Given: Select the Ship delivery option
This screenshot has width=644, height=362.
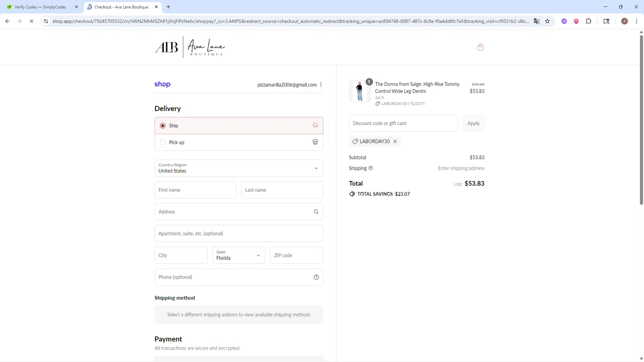Looking at the screenshot, I should click(x=239, y=126).
